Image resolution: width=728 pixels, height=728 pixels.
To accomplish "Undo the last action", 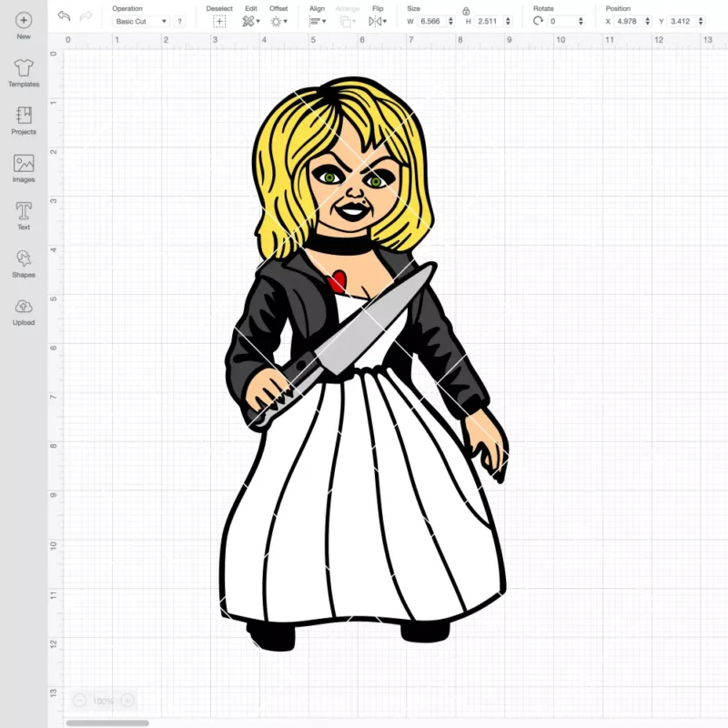I will 64,16.
